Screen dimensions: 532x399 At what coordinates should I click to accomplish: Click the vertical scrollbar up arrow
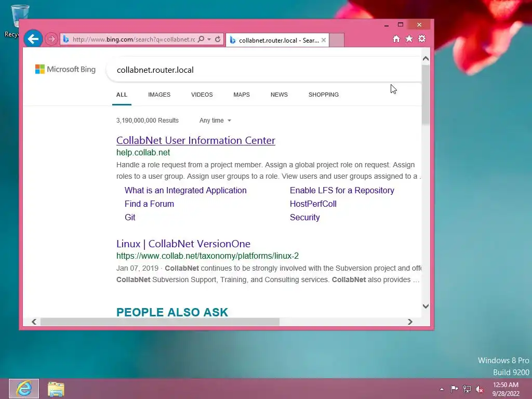tap(426, 59)
